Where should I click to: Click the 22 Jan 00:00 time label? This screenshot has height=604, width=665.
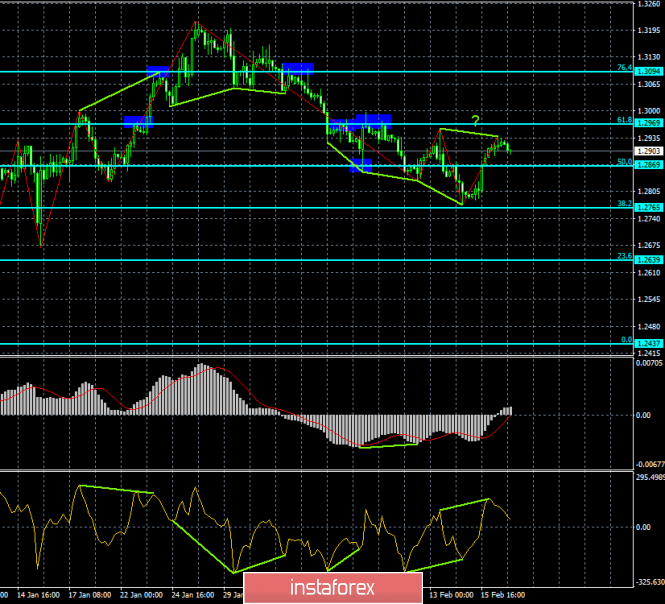pyautogui.click(x=142, y=595)
